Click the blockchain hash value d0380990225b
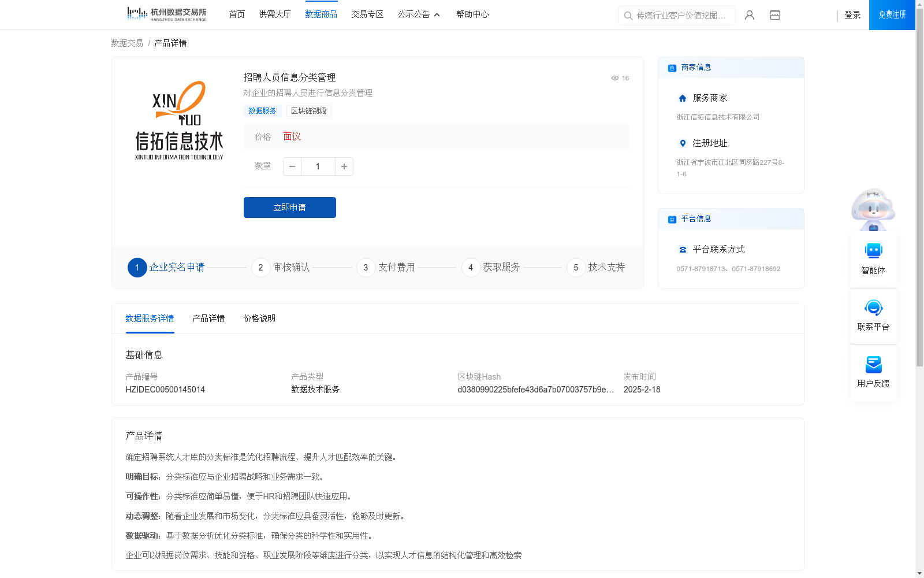 click(535, 390)
